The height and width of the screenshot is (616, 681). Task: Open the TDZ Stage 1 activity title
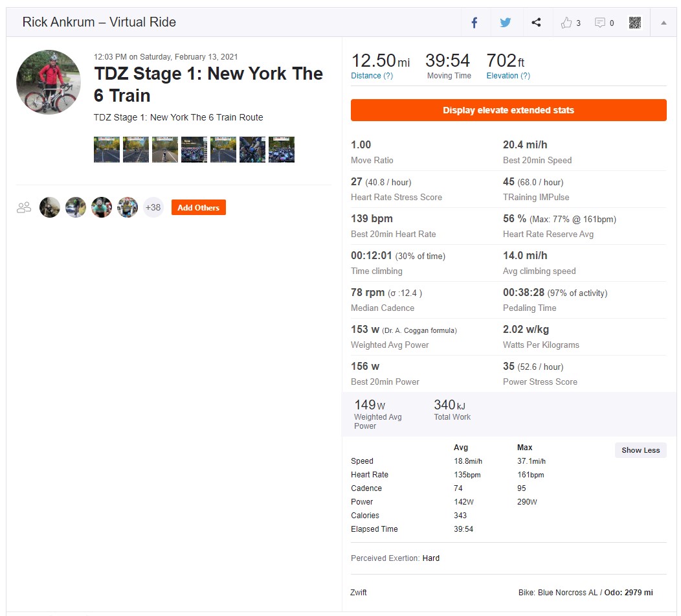208,84
